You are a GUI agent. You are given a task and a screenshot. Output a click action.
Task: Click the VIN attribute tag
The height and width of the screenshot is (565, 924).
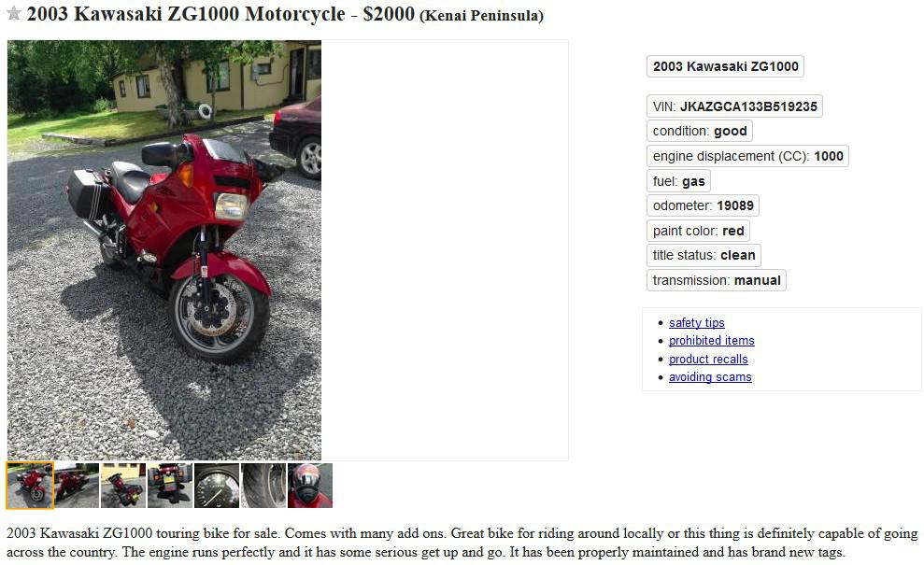(734, 106)
